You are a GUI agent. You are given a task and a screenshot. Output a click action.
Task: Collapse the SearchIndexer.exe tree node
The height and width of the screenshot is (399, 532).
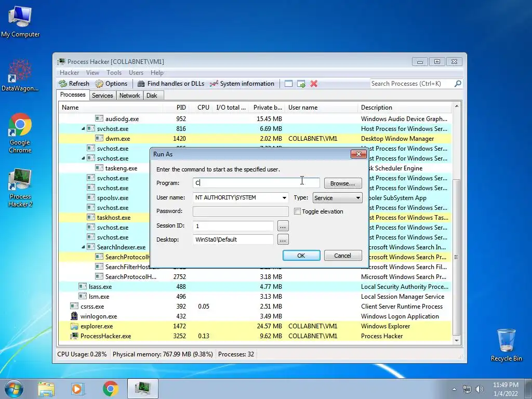pyautogui.click(x=83, y=247)
